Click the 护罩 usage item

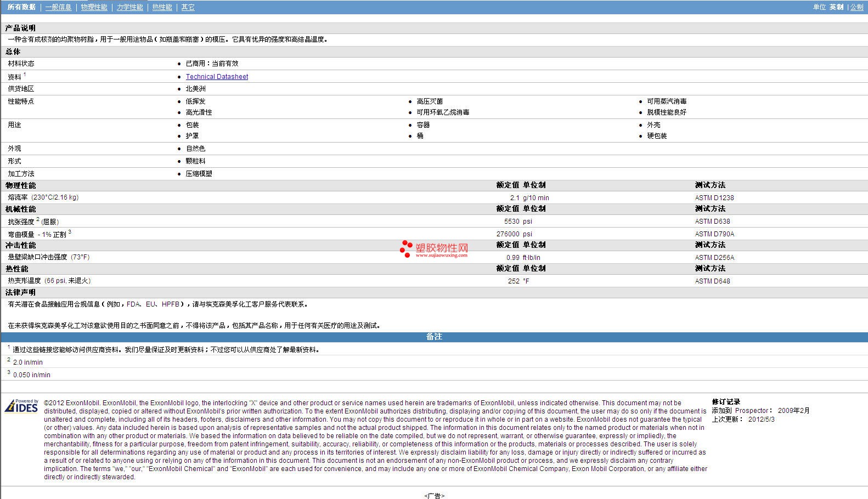192,136
